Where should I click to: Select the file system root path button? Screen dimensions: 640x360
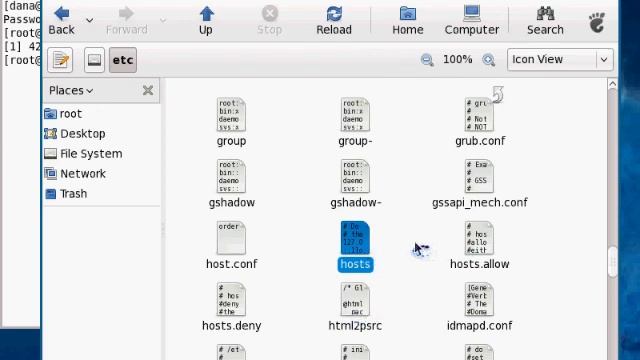[94, 60]
